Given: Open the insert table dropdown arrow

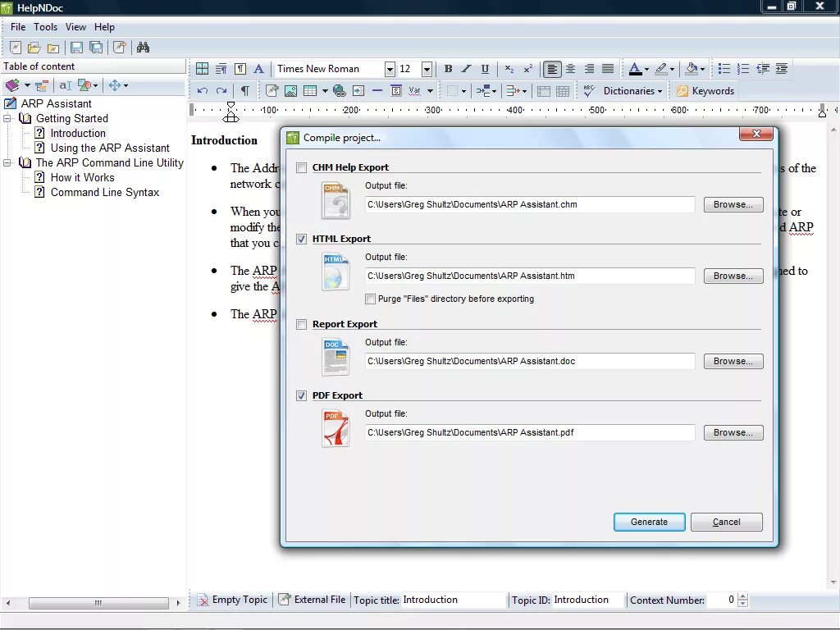Looking at the screenshot, I should pyautogui.click(x=325, y=90).
